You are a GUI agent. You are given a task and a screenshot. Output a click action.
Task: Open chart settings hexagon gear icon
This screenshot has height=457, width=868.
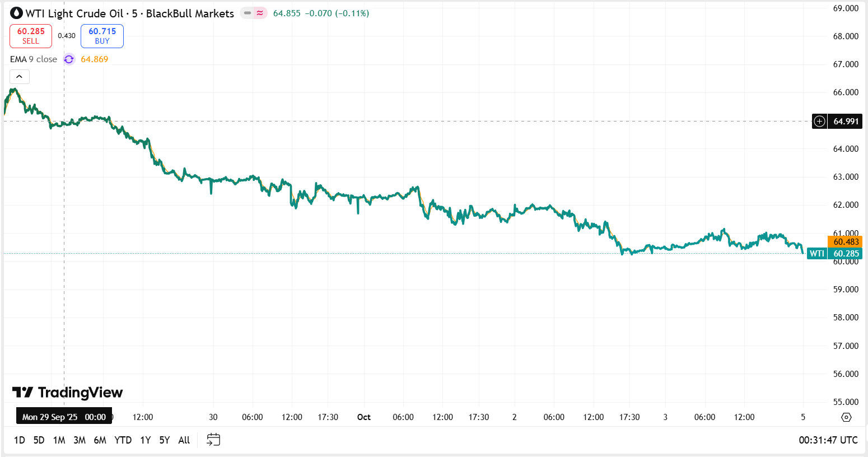(x=846, y=417)
